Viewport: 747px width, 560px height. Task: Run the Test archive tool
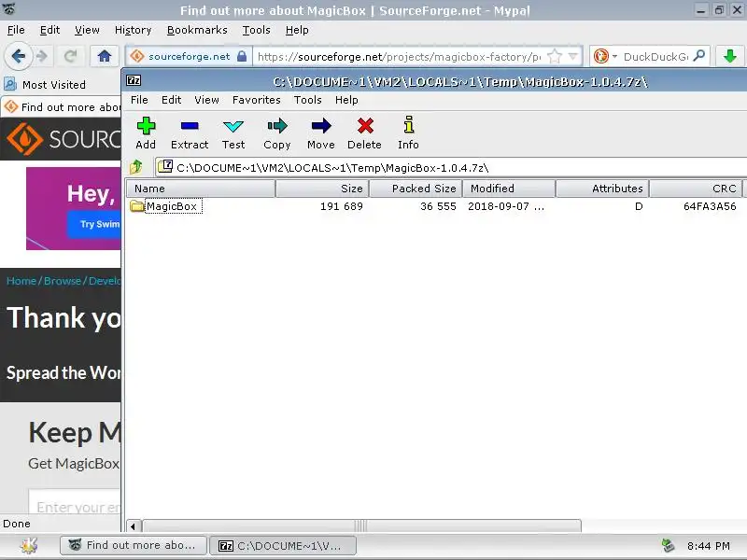[x=233, y=126]
